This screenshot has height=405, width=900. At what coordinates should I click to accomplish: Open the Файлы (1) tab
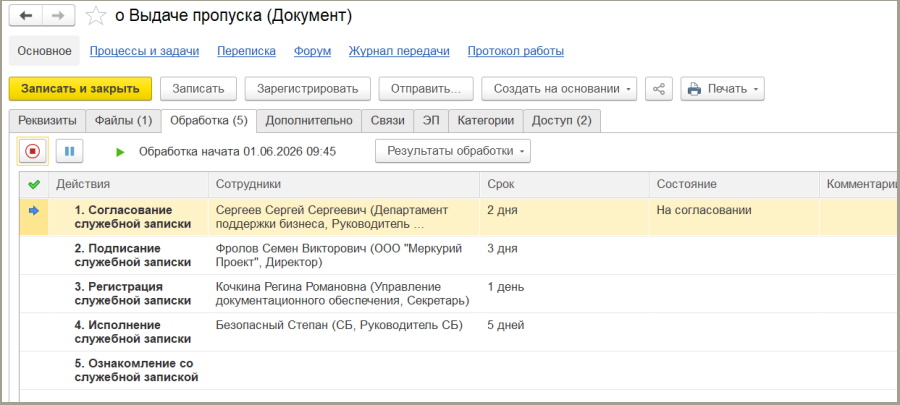(123, 120)
